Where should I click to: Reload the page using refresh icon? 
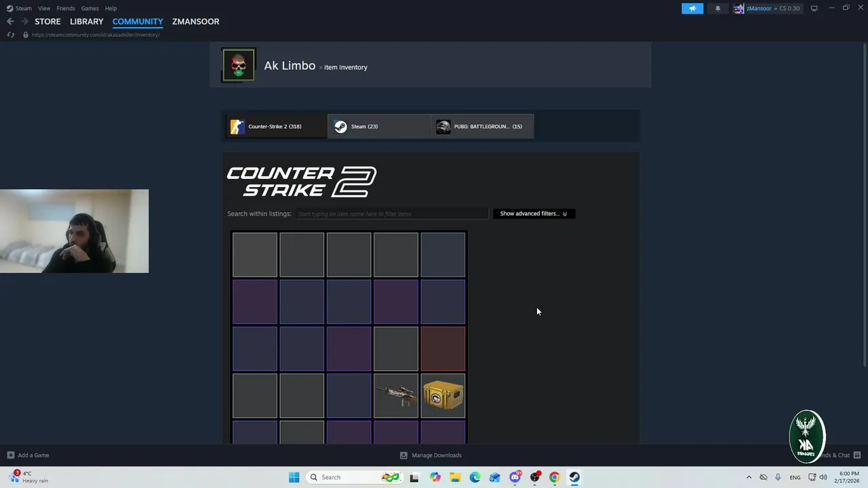(x=11, y=35)
